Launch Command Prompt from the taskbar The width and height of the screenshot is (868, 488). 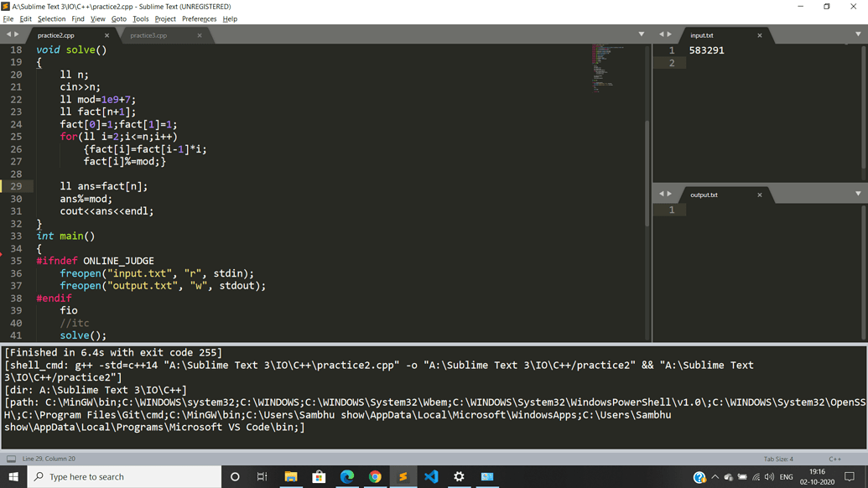[x=487, y=476]
